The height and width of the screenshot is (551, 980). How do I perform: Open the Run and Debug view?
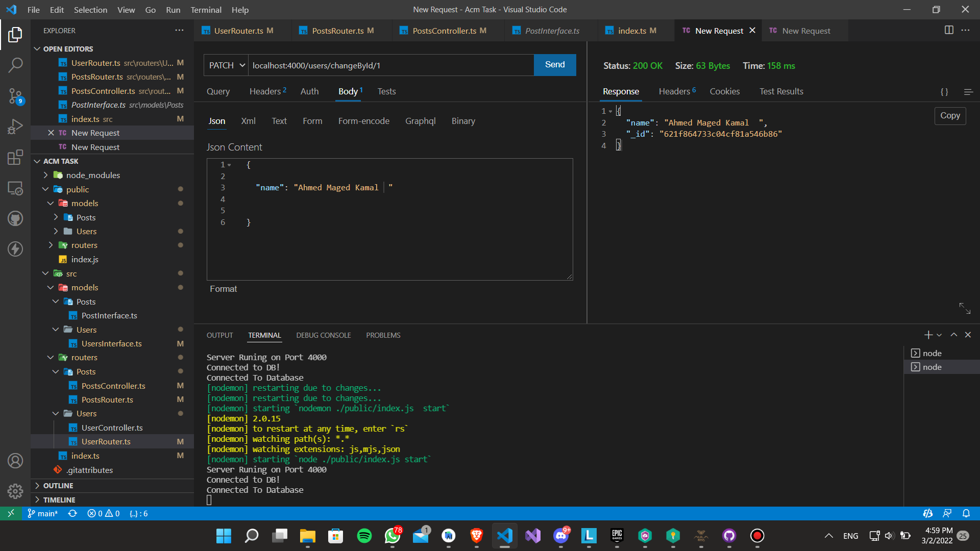click(15, 127)
